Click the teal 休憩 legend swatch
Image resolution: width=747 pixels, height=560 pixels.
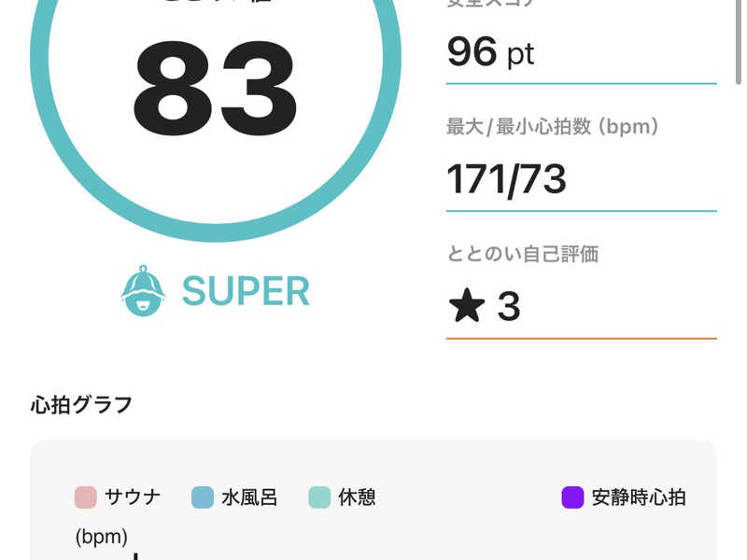click(320, 497)
